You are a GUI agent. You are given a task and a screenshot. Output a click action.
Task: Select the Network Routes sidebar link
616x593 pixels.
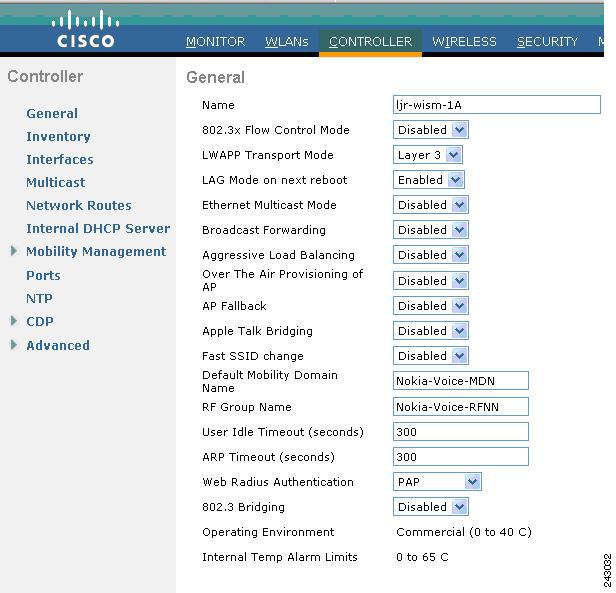click(x=79, y=205)
